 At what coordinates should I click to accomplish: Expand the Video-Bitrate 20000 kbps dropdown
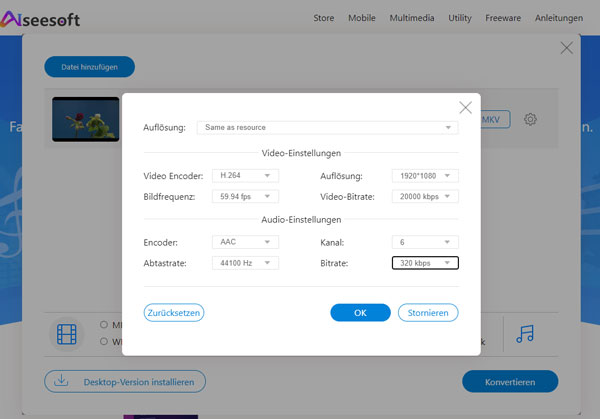point(424,197)
